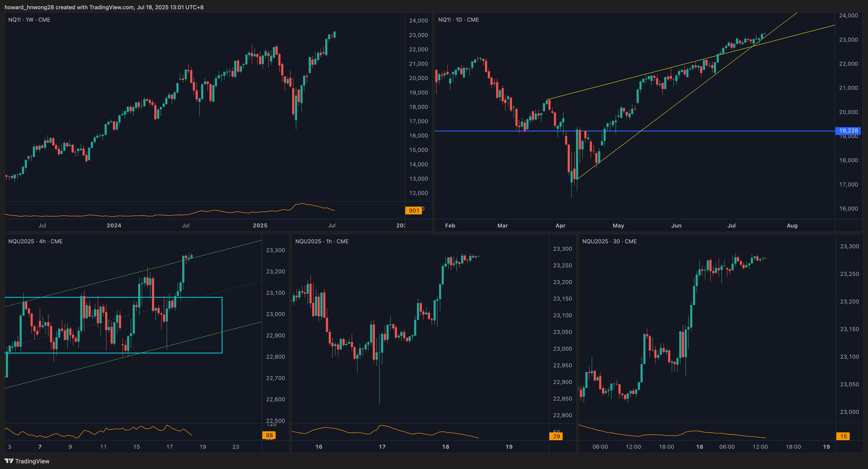Click the 23,050 price on the 30-minute scale

pyautogui.click(x=849, y=384)
